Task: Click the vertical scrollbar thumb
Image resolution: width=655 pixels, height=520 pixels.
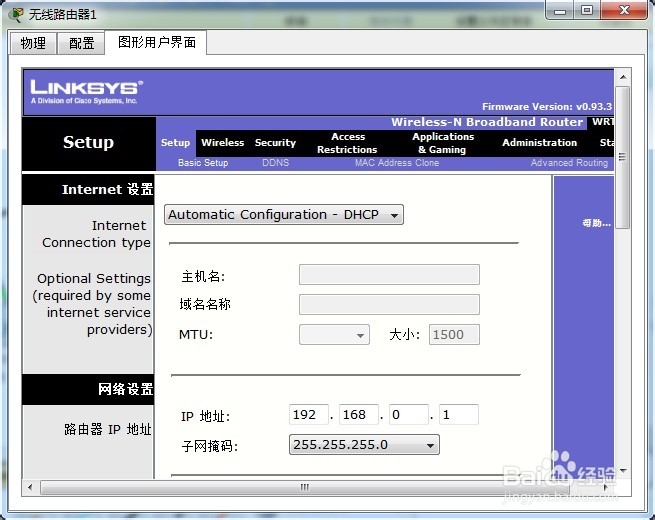Action: click(x=623, y=157)
